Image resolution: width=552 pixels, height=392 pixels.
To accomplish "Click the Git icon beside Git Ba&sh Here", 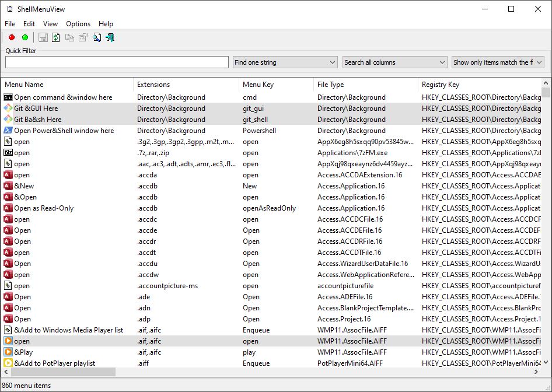I will [8, 119].
